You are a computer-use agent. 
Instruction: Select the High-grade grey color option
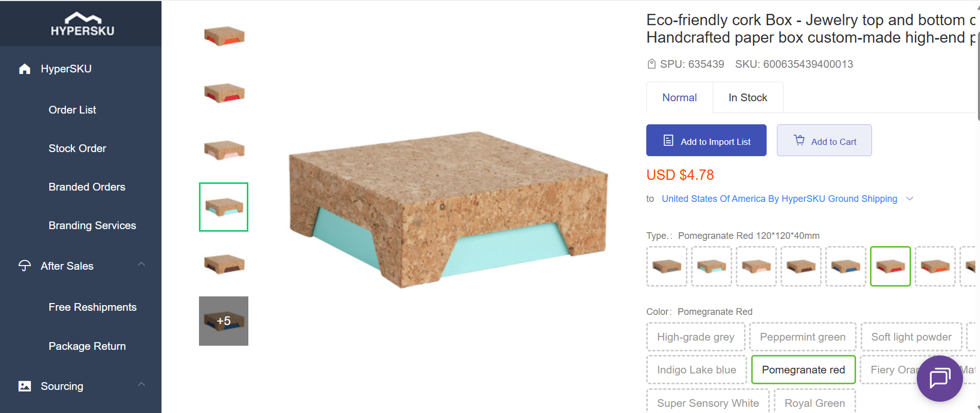point(695,336)
